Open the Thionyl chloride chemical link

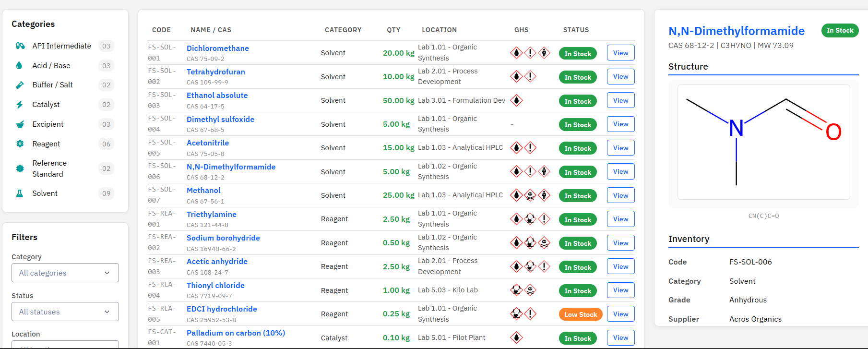[215, 285]
